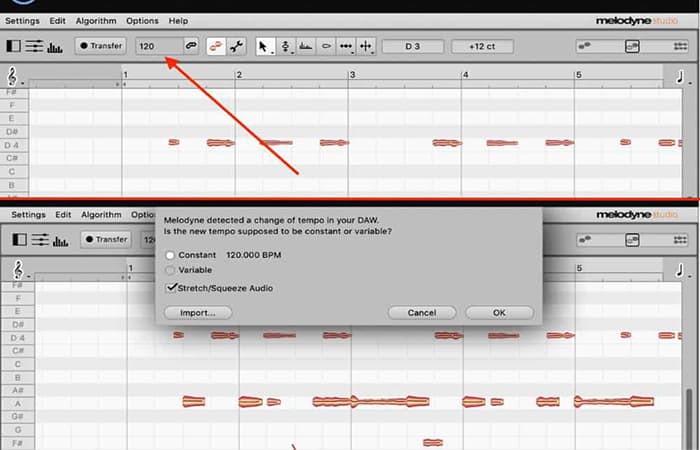Select the F# note blob in lower window
Screen dimensions: 700x450
pyautogui.click(x=433, y=442)
